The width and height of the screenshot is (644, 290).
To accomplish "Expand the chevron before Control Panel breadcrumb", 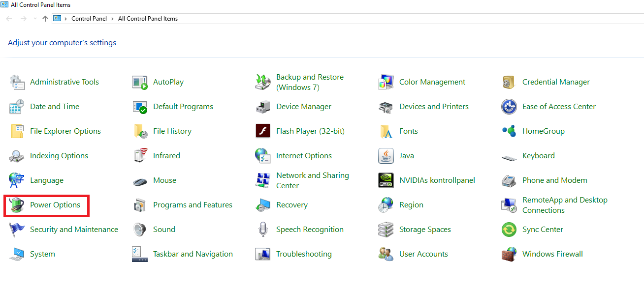I will click(x=66, y=19).
